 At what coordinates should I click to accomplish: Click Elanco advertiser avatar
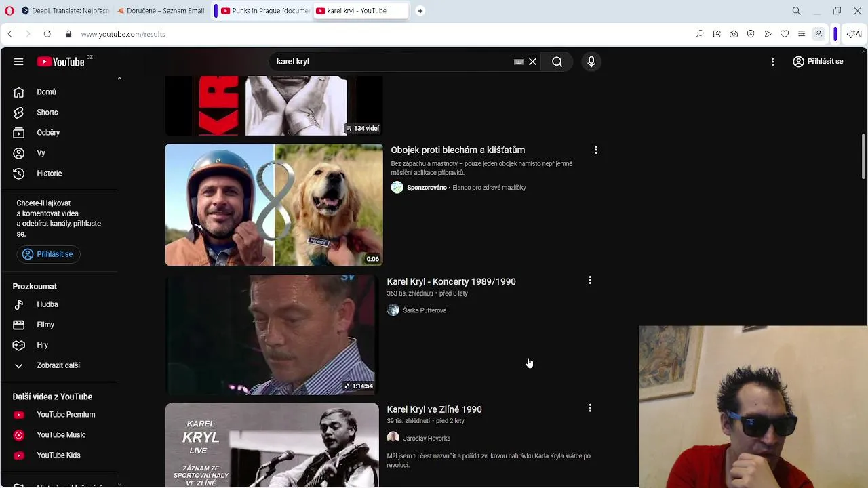[397, 188]
